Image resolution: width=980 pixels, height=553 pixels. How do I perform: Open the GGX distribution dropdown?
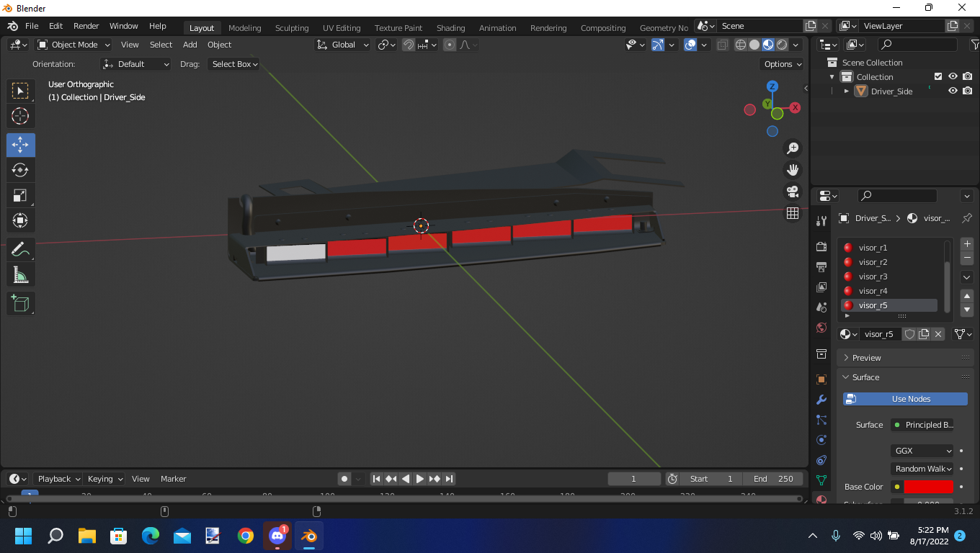point(922,451)
